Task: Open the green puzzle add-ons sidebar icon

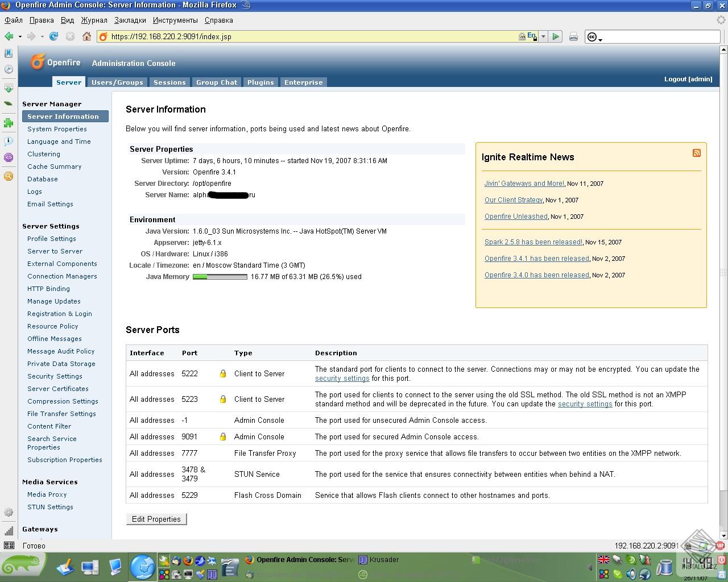Action: click(x=9, y=122)
